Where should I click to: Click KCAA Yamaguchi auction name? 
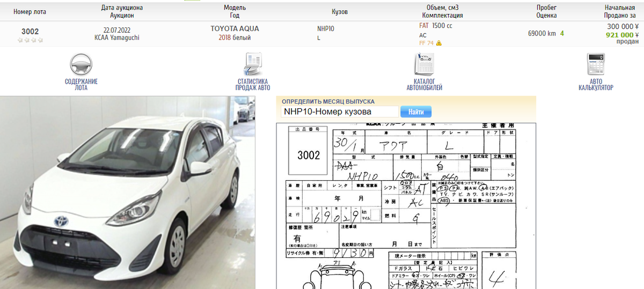tap(117, 38)
